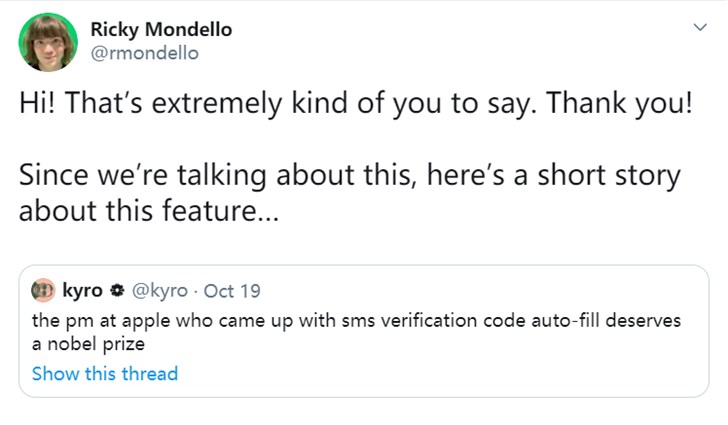Click the line starting "Since we're talking"
728x425 pixels.
coord(349,176)
